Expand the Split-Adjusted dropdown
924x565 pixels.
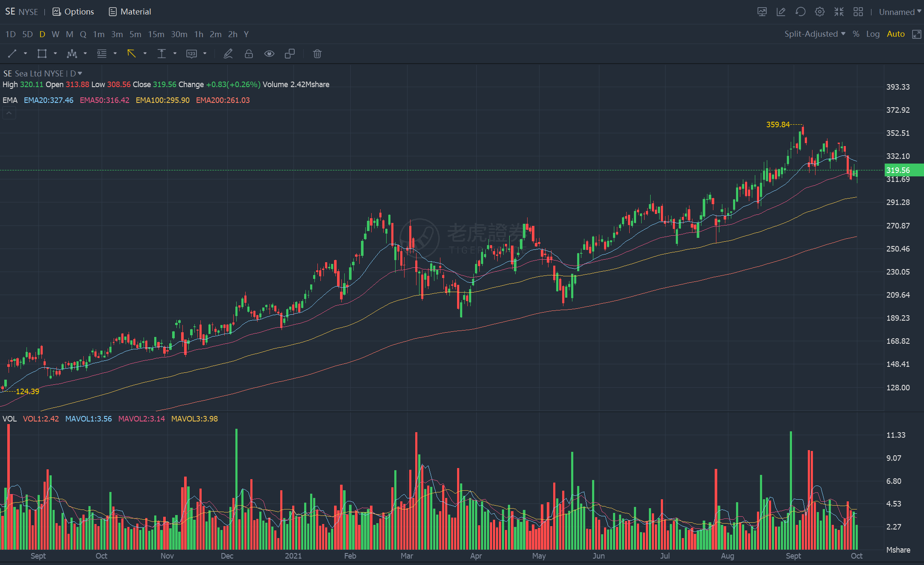coord(815,34)
